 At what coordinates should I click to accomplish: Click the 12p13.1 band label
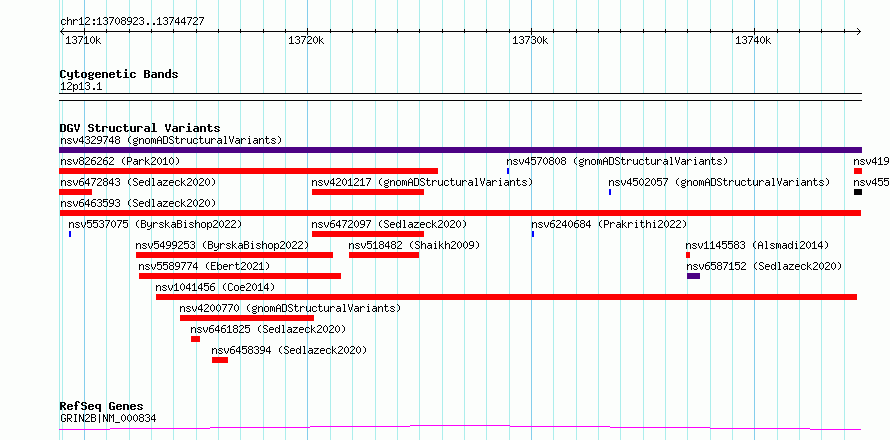point(81,87)
